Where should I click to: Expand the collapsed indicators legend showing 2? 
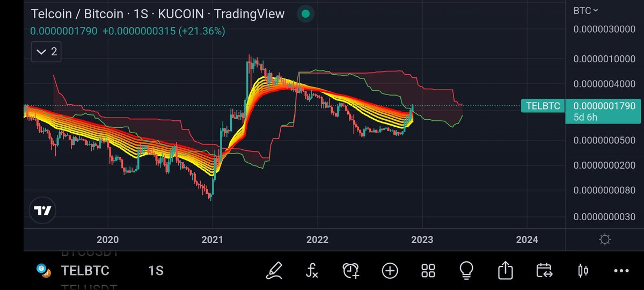(x=47, y=52)
